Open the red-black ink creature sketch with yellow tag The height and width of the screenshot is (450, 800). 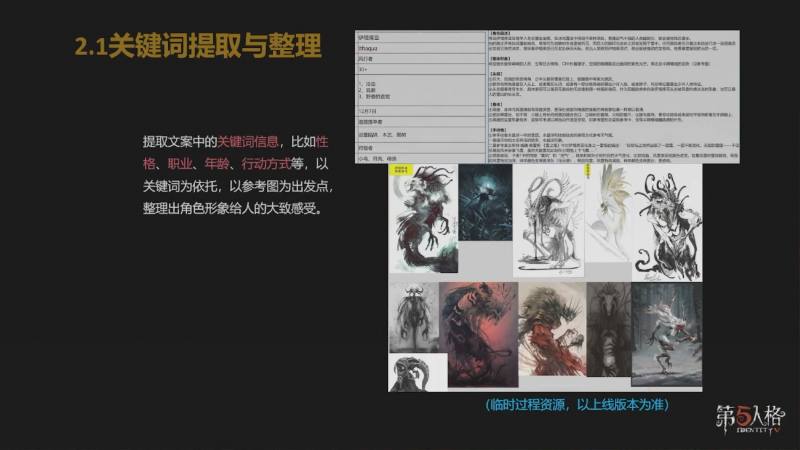(x=423, y=218)
